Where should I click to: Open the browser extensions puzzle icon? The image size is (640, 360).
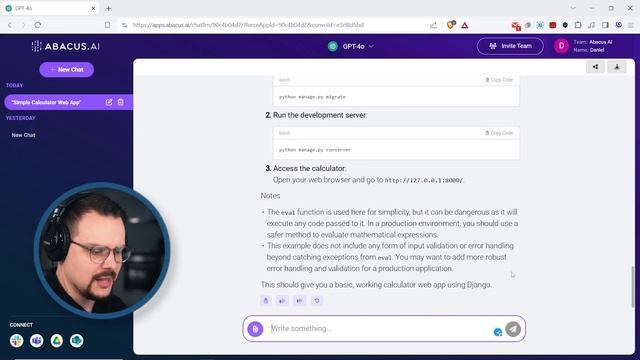(578, 25)
